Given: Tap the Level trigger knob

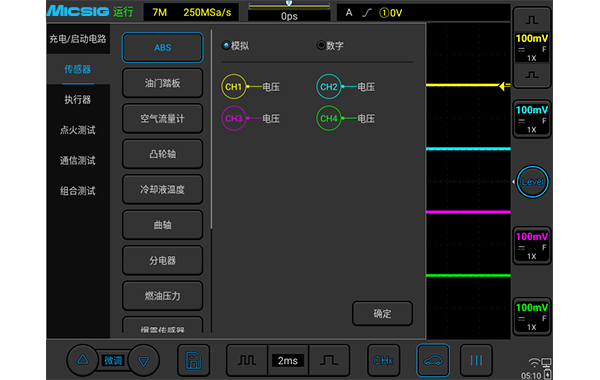Looking at the screenshot, I should click(533, 182).
